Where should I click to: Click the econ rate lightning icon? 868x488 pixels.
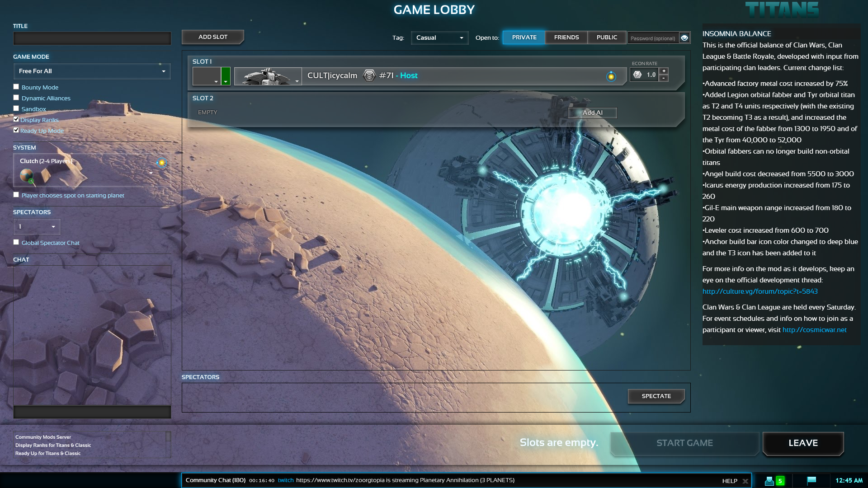coord(637,75)
